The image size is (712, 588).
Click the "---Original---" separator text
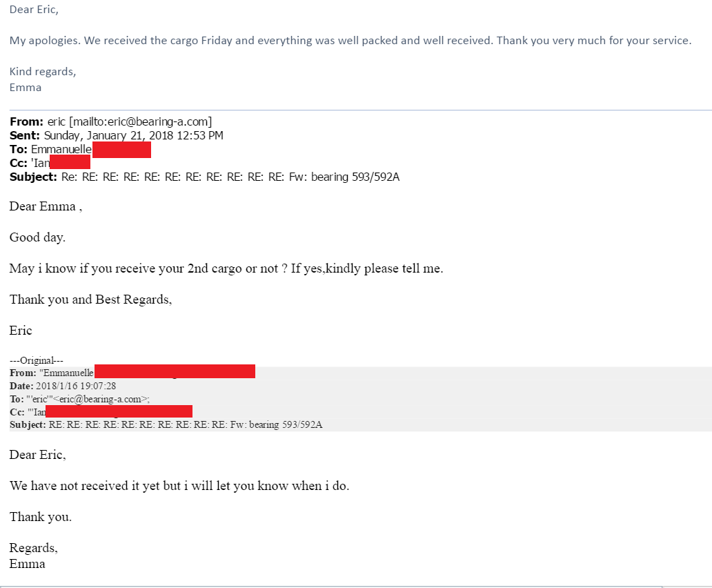37,360
